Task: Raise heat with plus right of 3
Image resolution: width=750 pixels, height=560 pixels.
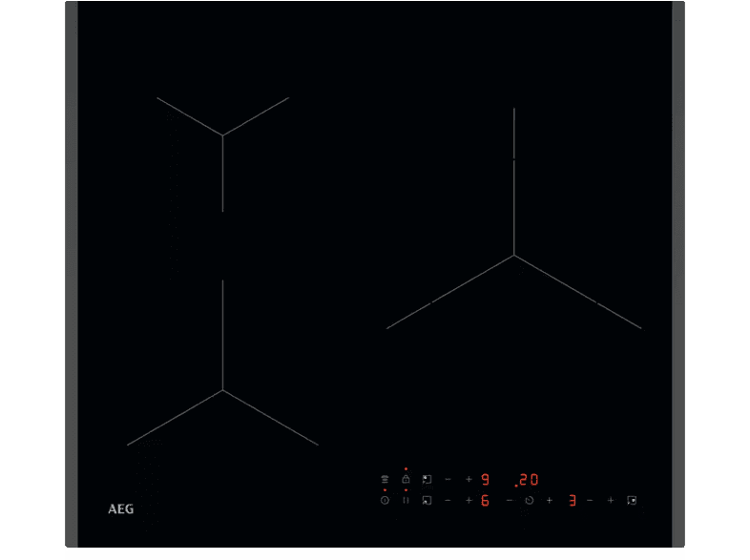Action: (x=610, y=500)
